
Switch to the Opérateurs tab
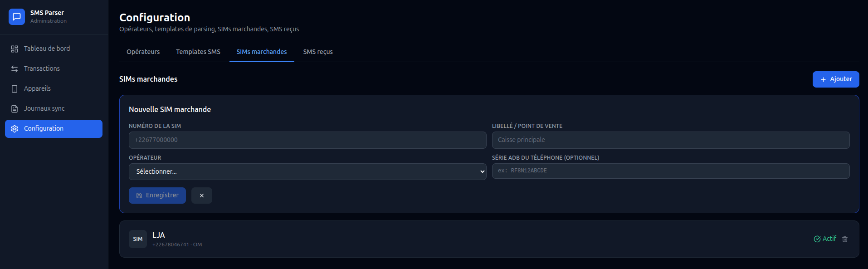click(143, 52)
